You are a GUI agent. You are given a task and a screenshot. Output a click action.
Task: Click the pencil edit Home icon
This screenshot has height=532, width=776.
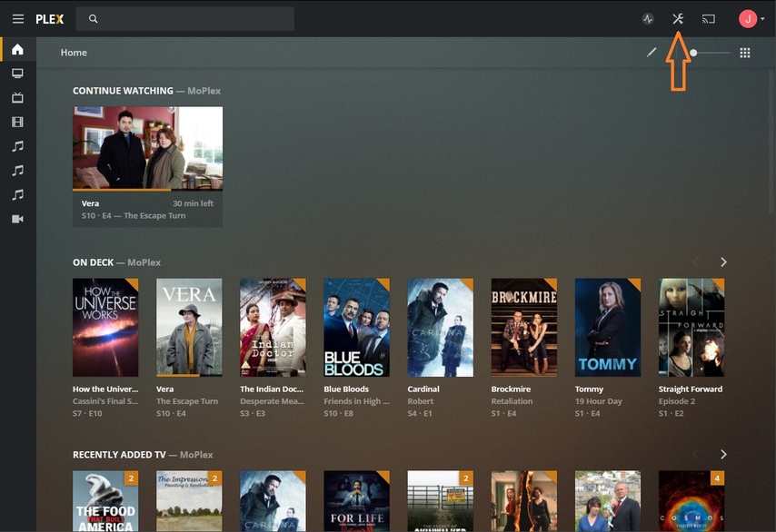pyautogui.click(x=652, y=53)
